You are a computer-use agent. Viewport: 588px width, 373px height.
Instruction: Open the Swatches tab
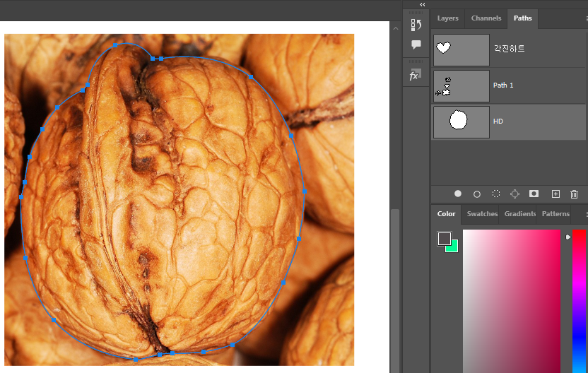(x=482, y=213)
